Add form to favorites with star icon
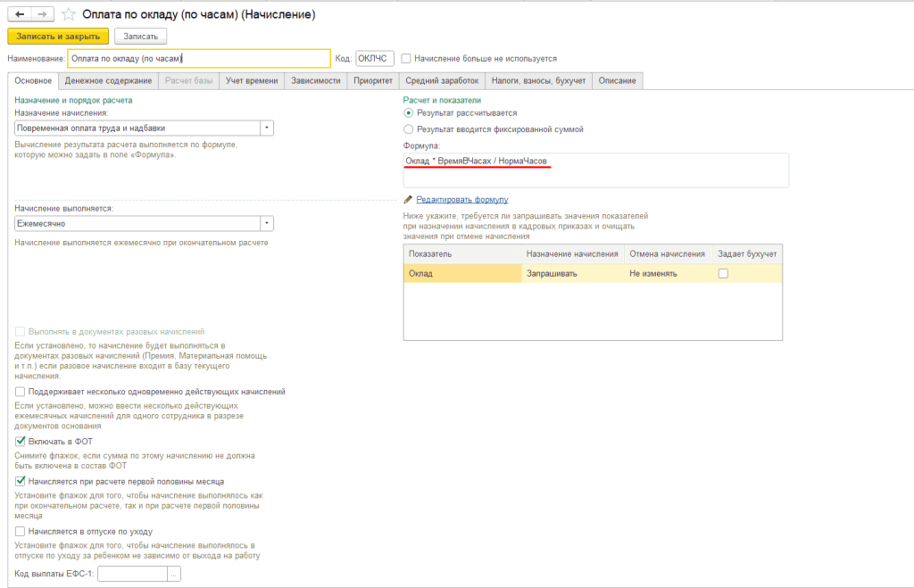 pyautogui.click(x=68, y=15)
